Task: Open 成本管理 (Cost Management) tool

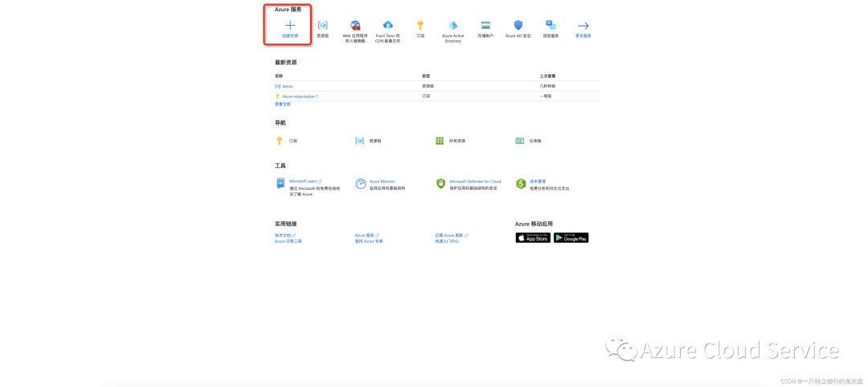Action: [x=538, y=181]
